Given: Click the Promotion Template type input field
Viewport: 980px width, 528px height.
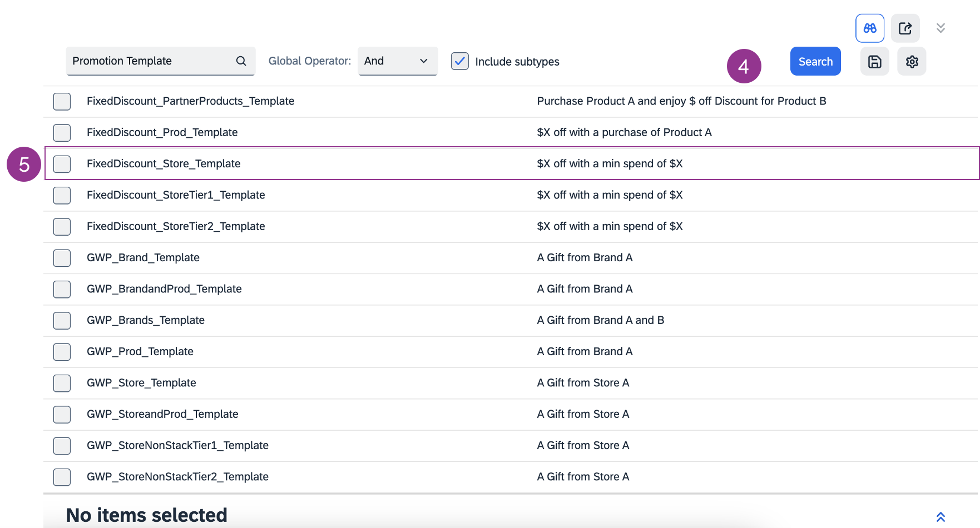Looking at the screenshot, I should (150, 61).
